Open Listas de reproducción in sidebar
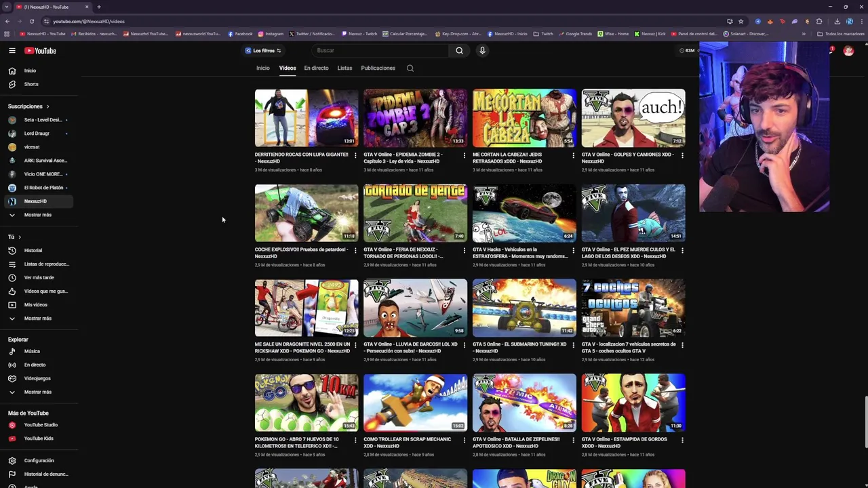Viewport: 868px width, 488px height. click(x=39, y=264)
